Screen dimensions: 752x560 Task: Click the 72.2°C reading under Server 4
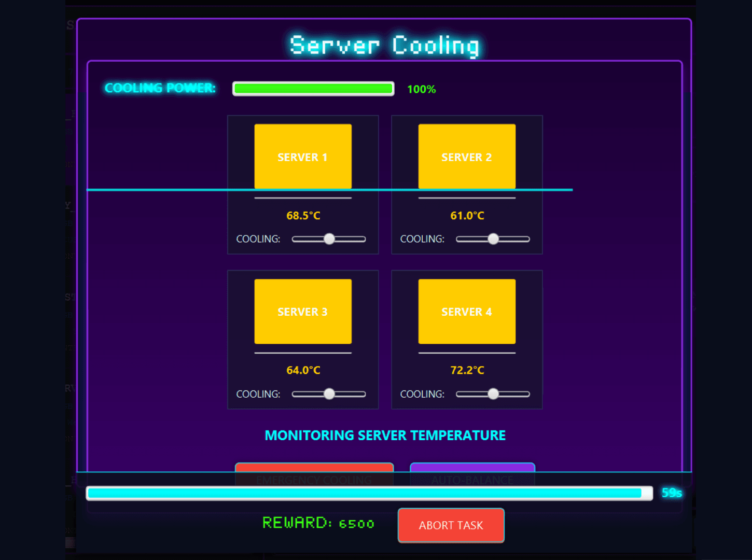(467, 370)
